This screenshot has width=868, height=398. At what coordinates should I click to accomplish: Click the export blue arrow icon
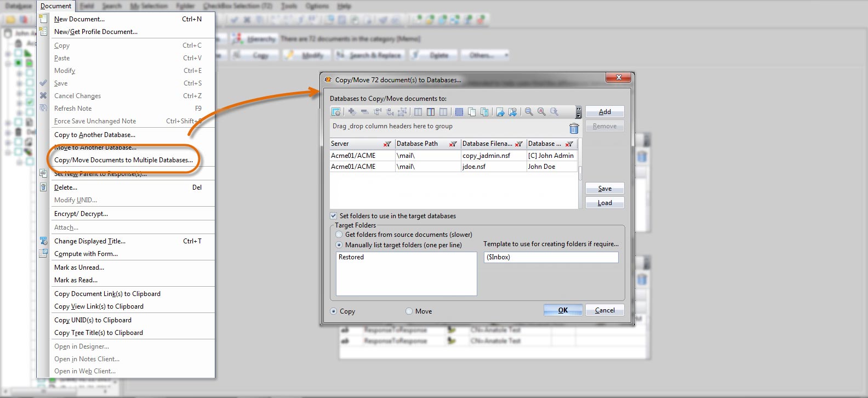point(500,112)
